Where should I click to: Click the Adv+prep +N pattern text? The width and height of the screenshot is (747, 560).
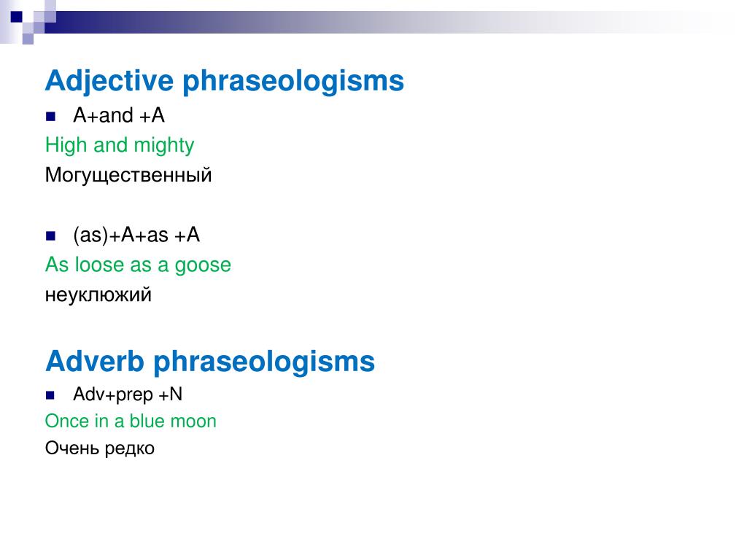[128, 394]
